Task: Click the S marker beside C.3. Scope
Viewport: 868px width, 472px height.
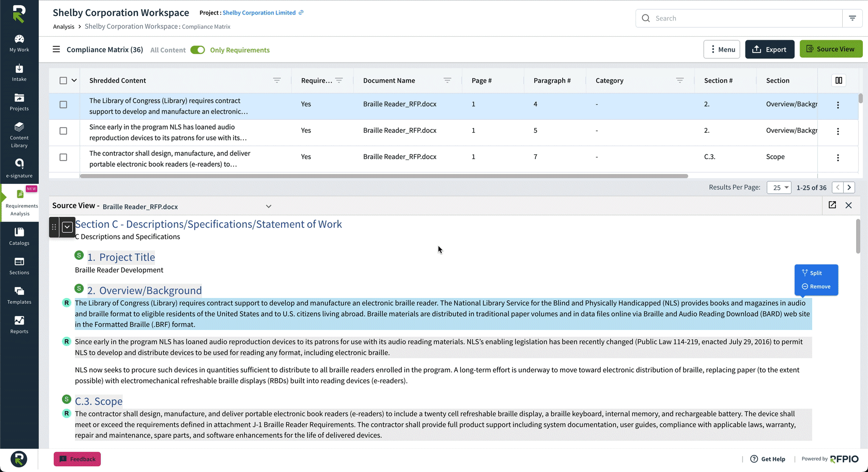Action: [67, 399]
